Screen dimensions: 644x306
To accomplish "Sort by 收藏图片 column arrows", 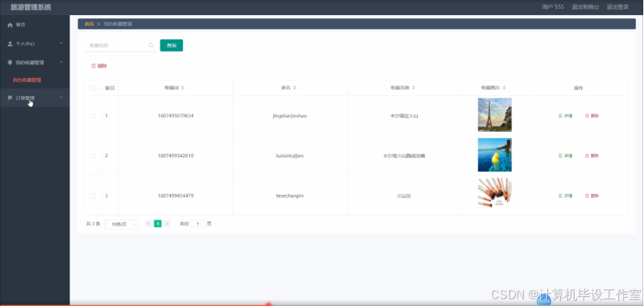I will coord(504,88).
